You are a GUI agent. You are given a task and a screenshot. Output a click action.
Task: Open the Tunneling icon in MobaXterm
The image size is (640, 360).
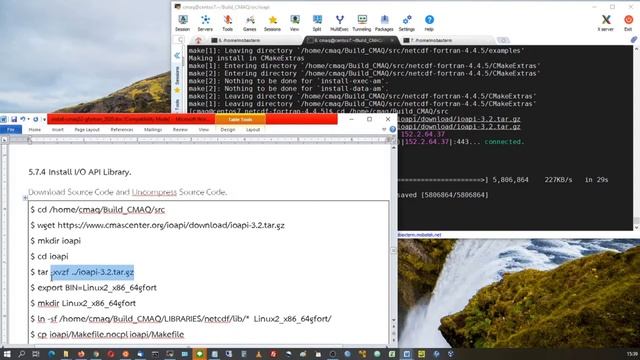pyautogui.click(x=362, y=23)
